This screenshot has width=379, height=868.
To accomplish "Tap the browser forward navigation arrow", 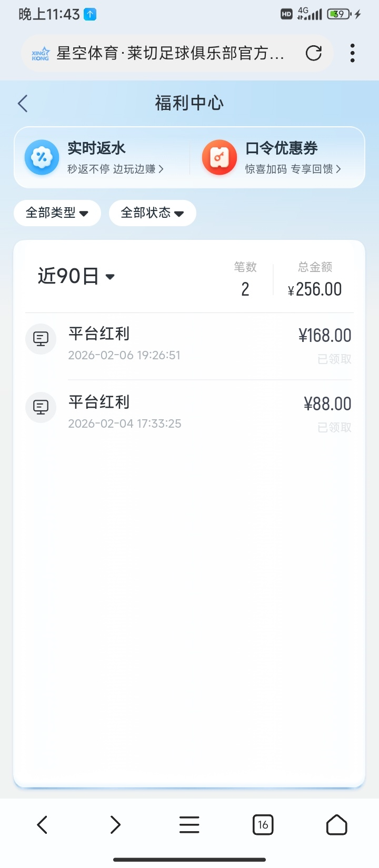I will pyautogui.click(x=115, y=824).
